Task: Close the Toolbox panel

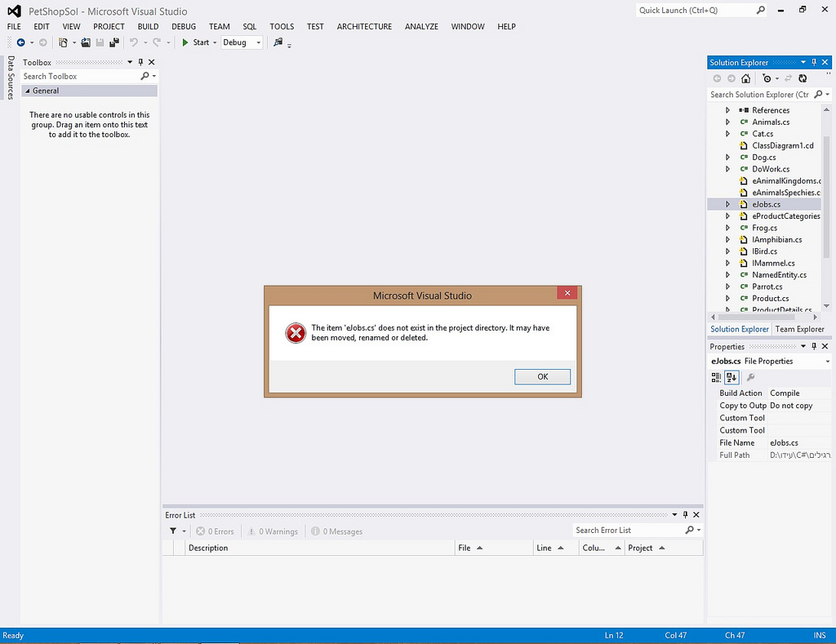Action: [x=151, y=62]
